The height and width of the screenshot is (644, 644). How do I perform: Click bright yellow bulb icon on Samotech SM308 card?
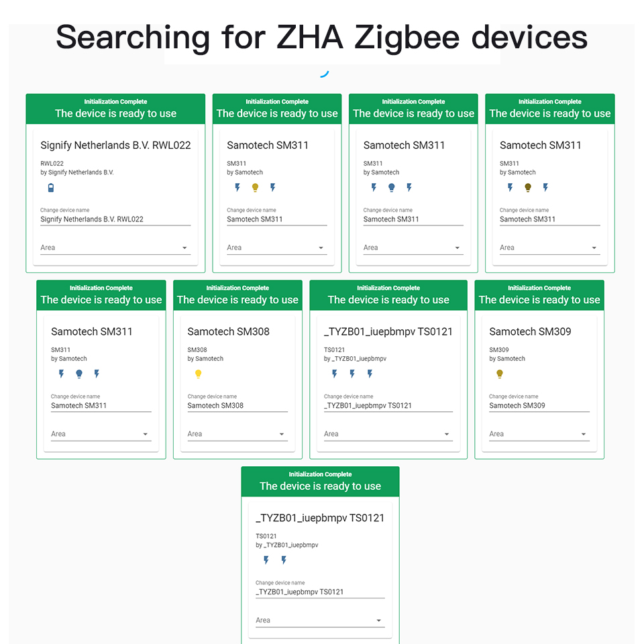[x=198, y=374]
